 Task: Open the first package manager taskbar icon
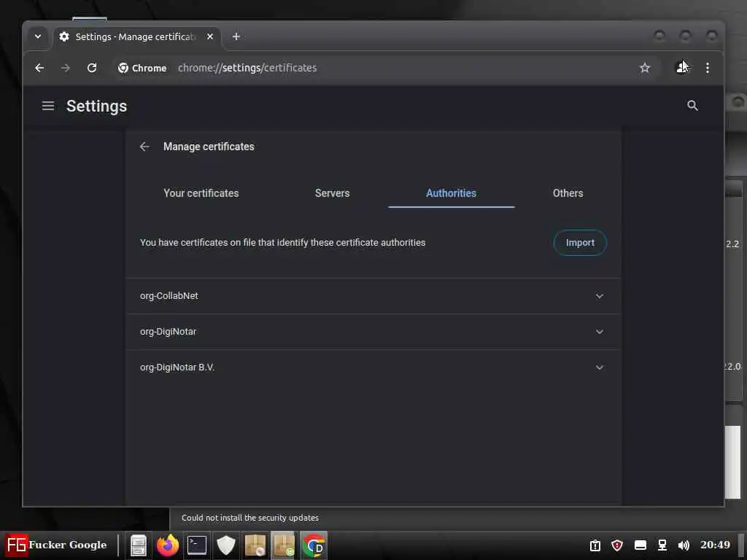[x=255, y=545]
